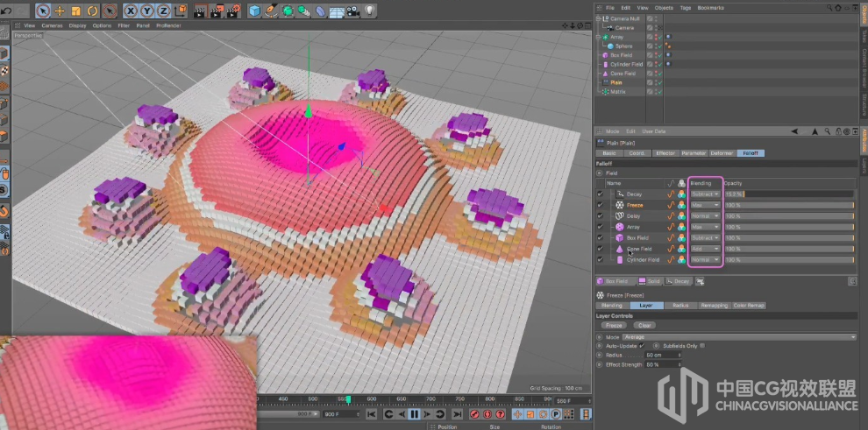Open the viewport Cameras menu
The width and height of the screenshot is (868, 430).
point(52,25)
